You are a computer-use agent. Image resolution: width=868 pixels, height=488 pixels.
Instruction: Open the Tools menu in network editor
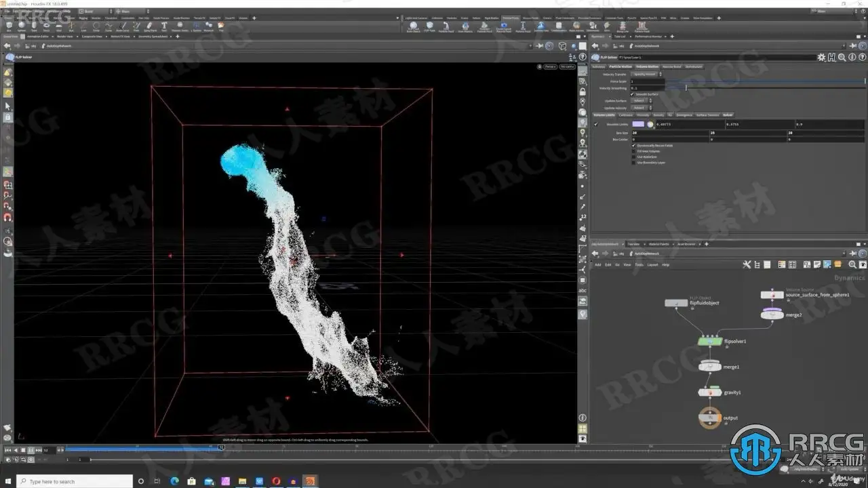(639, 264)
